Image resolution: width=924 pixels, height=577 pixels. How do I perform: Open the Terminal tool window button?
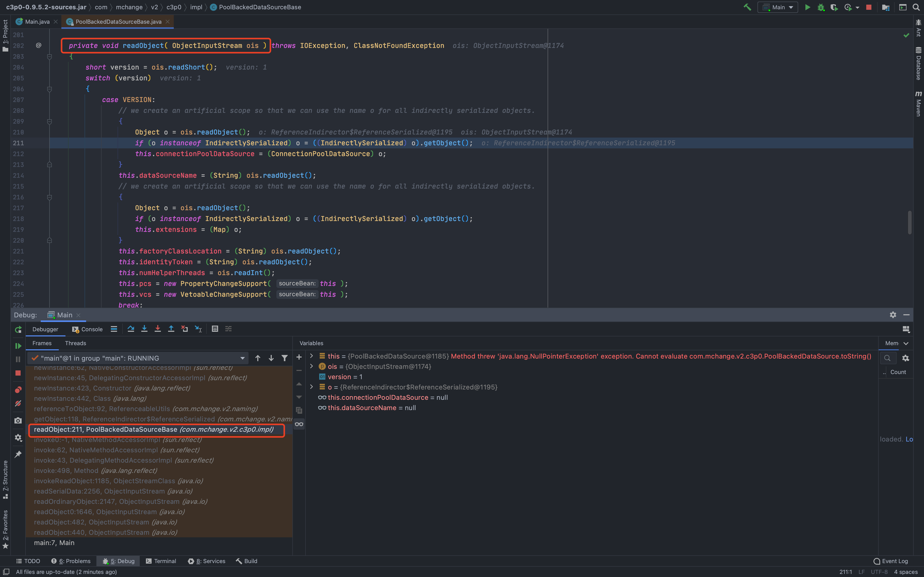click(161, 561)
